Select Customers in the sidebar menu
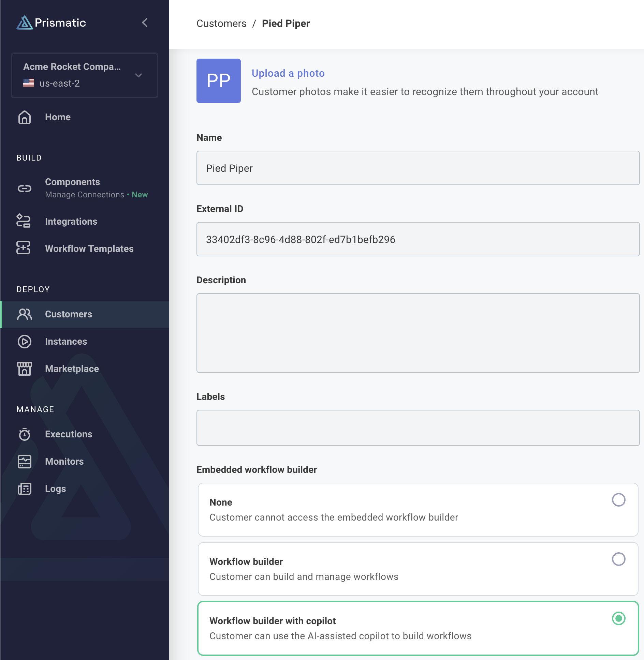 pyautogui.click(x=68, y=314)
